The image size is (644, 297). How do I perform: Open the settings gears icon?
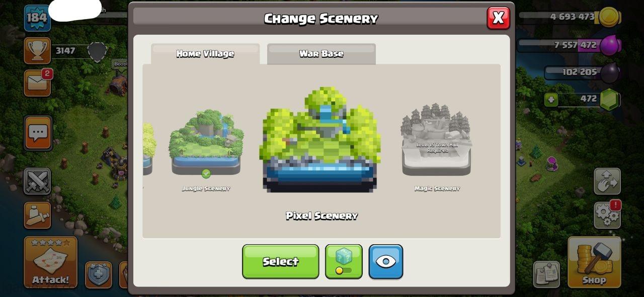pyautogui.click(x=607, y=215)
